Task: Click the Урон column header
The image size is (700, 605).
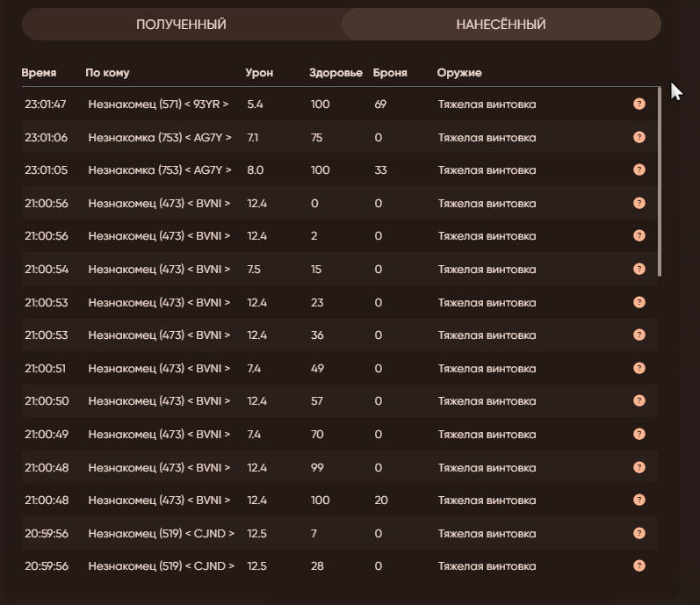Action: 259,73
